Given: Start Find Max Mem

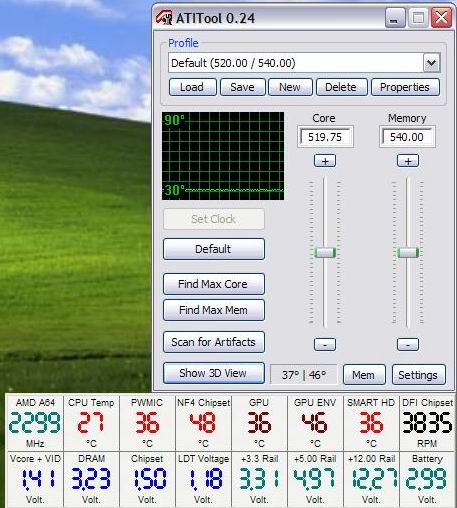Looking at the screenshot, I should coord(214,310).
